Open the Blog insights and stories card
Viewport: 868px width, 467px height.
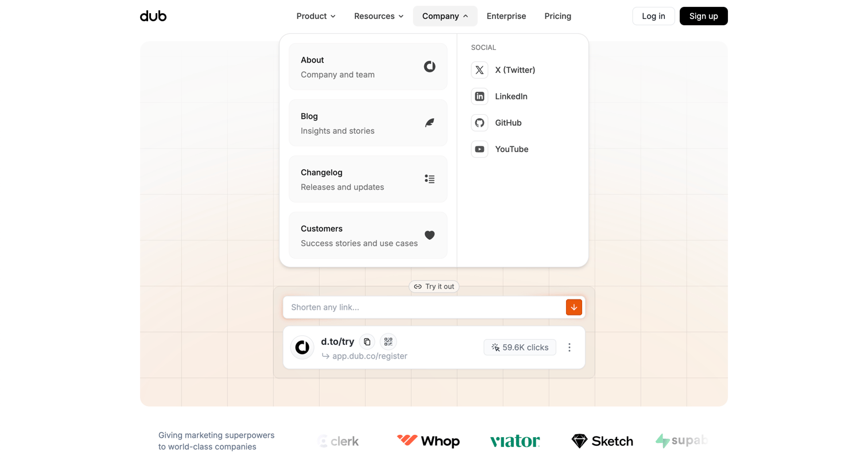click(x=368, y=123)
